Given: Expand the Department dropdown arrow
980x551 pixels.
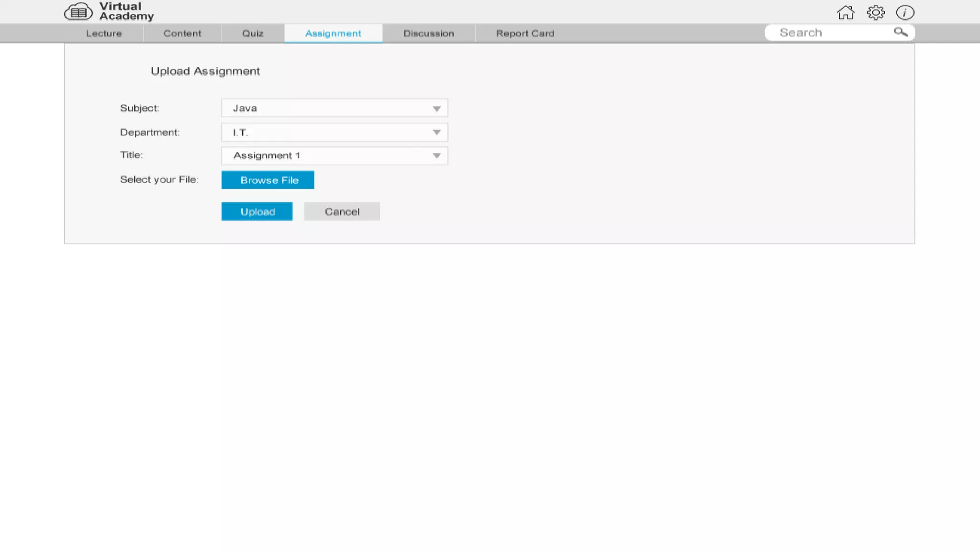Looking at the screenshot, I should tap(436, 132).
